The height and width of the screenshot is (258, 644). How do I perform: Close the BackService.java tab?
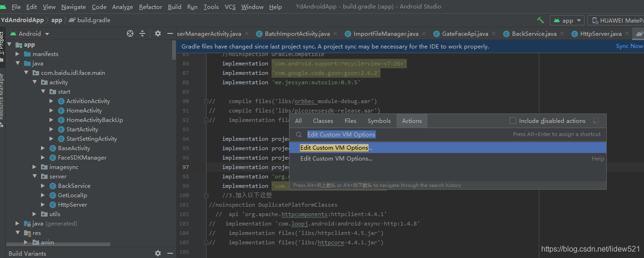point(561,34)
